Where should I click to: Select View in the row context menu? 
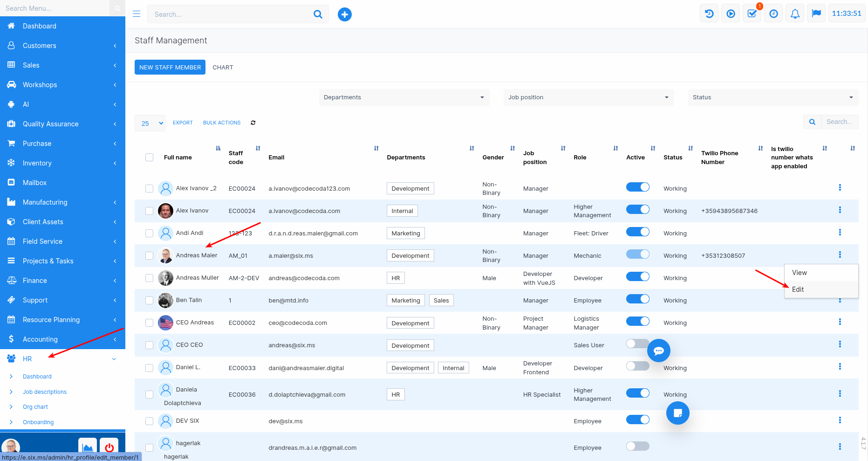(x=800, y=273)
